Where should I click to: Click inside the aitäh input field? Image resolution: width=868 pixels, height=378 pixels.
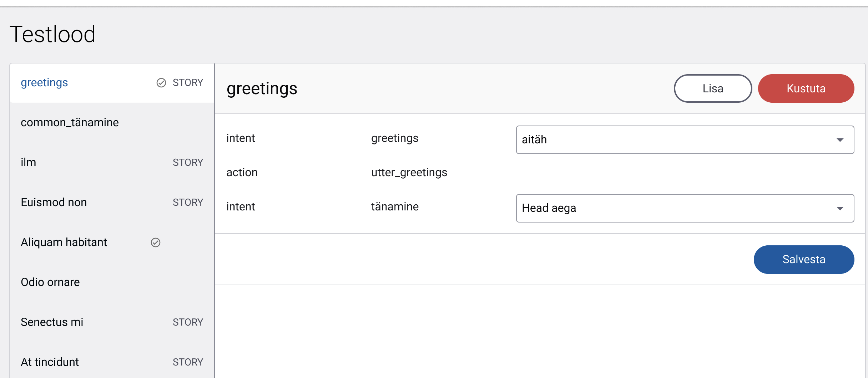click(x=607, y=140)
